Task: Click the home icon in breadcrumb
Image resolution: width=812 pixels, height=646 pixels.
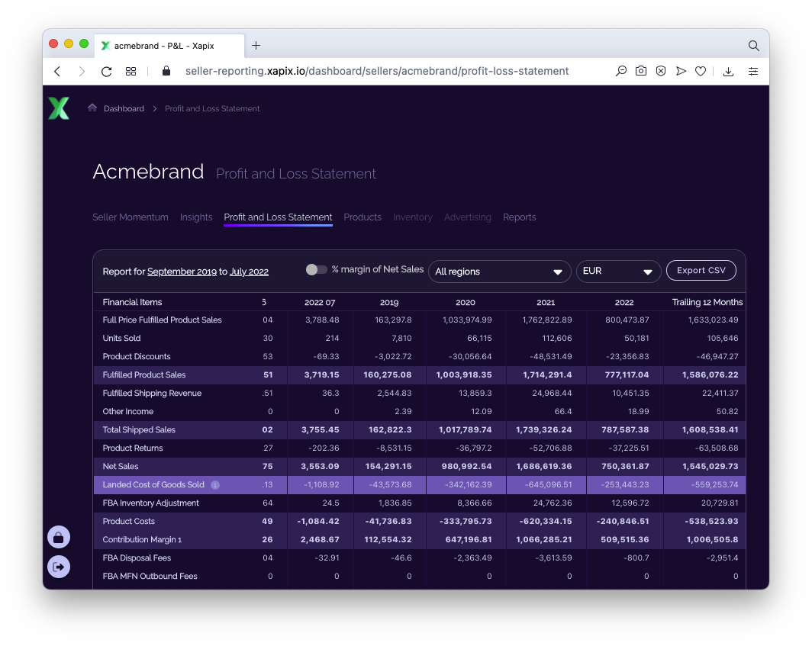Action: coord(92,108)
